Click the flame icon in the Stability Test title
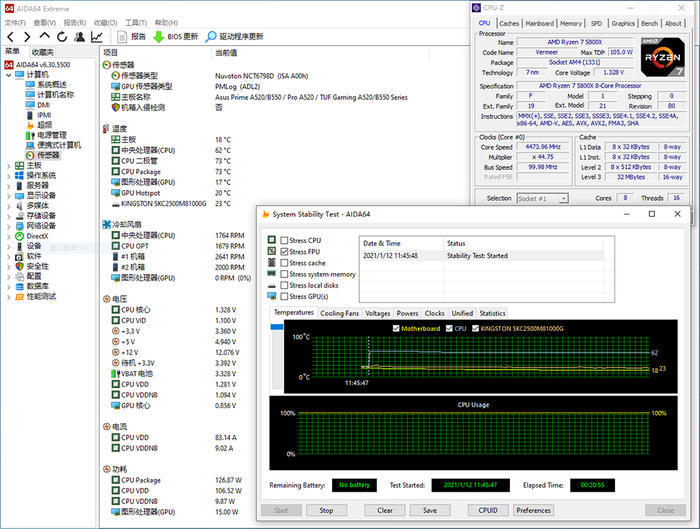700x529 pixels. (265, 214)
